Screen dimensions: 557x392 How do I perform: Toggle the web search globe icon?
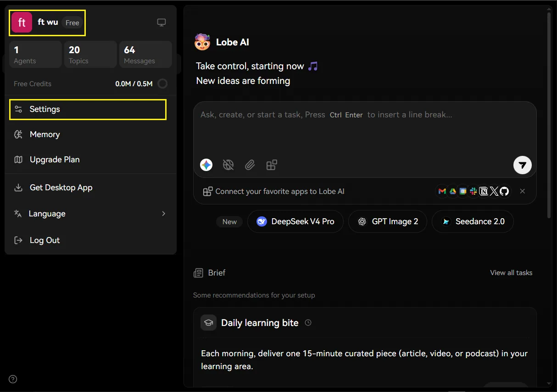[x=228, y=165]
